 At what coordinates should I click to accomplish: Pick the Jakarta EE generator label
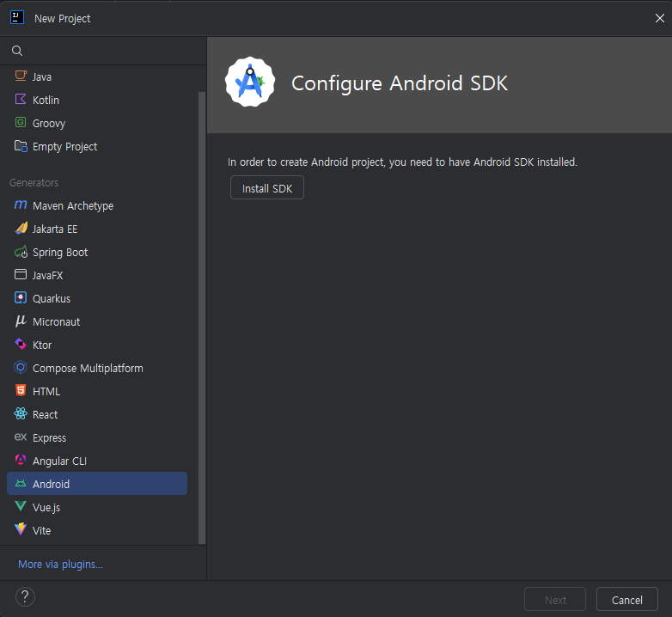(x=55, y=229)
